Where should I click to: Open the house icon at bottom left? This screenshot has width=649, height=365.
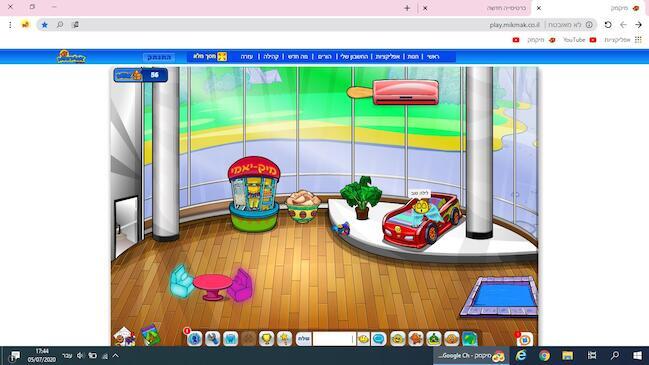coord(124,336)
